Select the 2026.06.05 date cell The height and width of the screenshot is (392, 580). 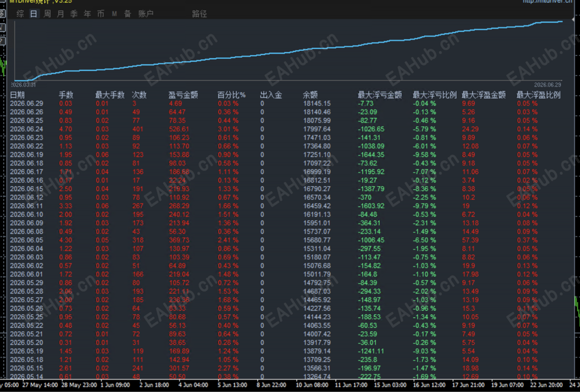tap(27, 240)
